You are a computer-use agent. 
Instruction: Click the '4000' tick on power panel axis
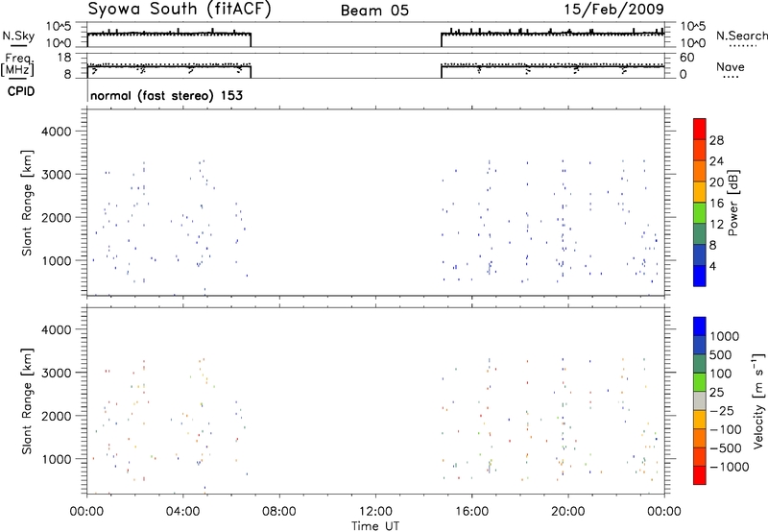(x=57, y=132)
